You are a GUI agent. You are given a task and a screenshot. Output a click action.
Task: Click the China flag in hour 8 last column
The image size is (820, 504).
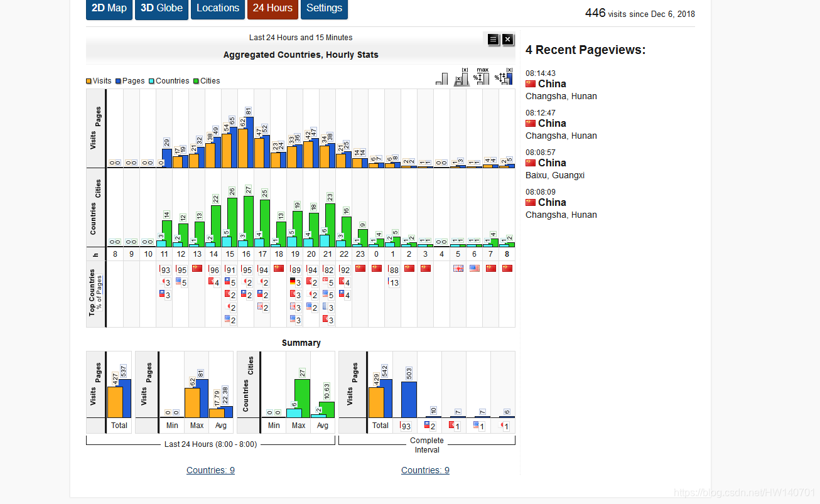tap(507, 269)
